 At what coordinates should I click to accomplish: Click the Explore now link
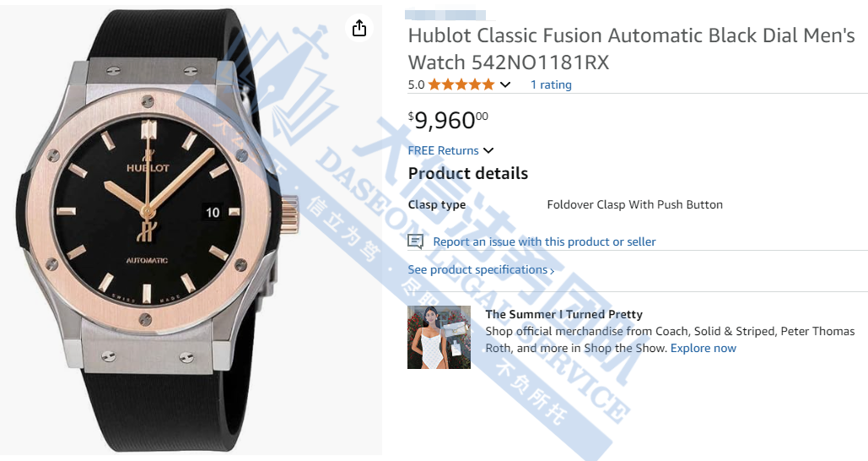pos(704,348)
